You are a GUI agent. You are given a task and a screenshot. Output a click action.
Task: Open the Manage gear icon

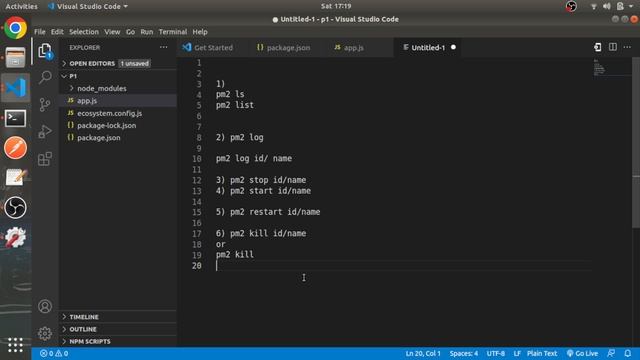click(x=45, y=333)
